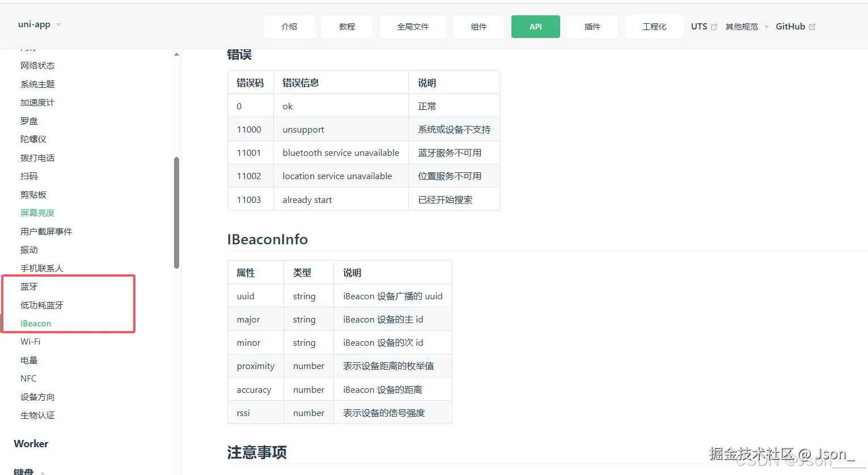The height and width of the screenshot is (475, 868).
Task: Open the 全局文件 tab
Action: 413,27
